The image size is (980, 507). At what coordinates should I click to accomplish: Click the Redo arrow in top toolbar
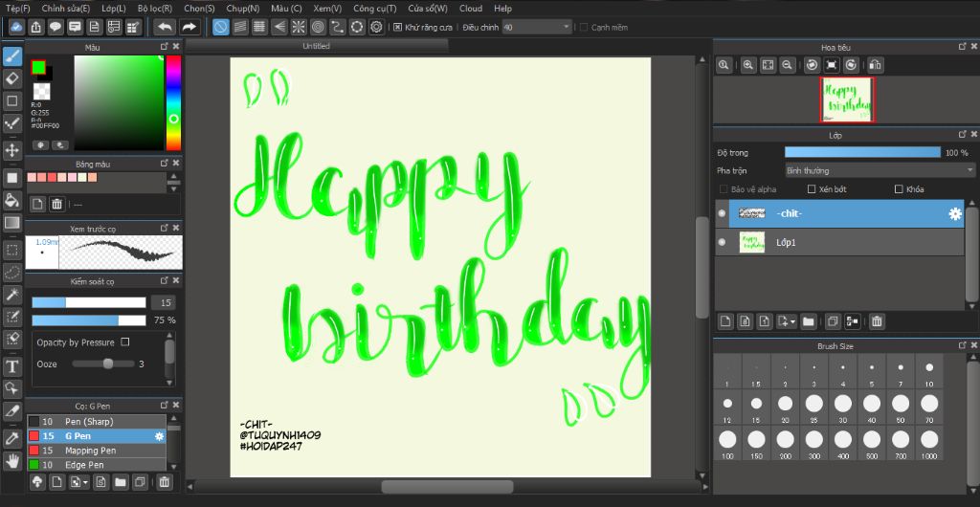tap(189, 27)
